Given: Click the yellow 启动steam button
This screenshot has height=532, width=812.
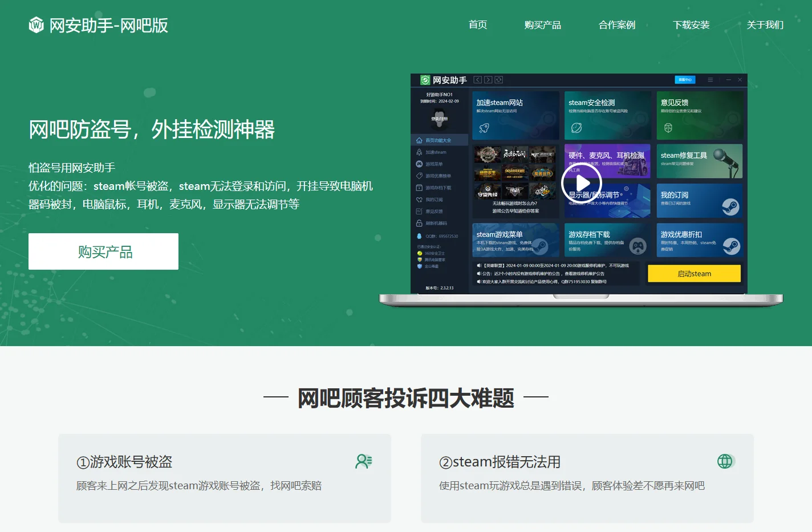Looking at the screenshot, I should 694,274.
